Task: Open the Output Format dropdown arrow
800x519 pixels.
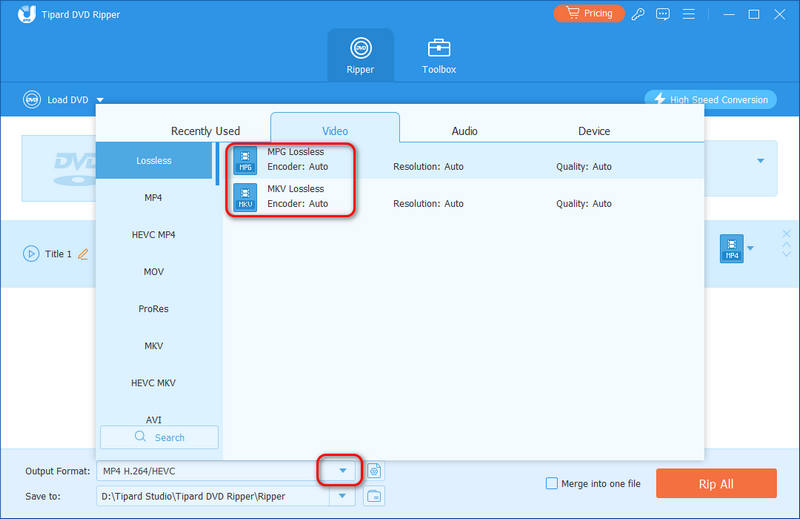Action: [343, 471]
